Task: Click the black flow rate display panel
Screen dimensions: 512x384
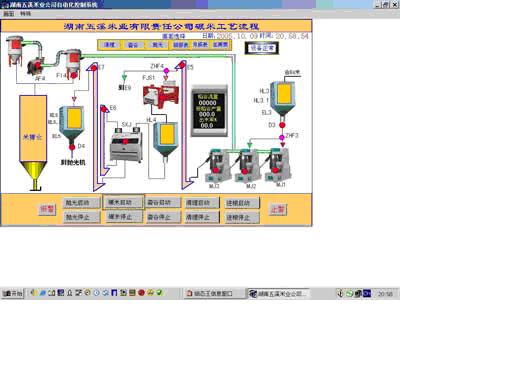Action: coord(209,111)
